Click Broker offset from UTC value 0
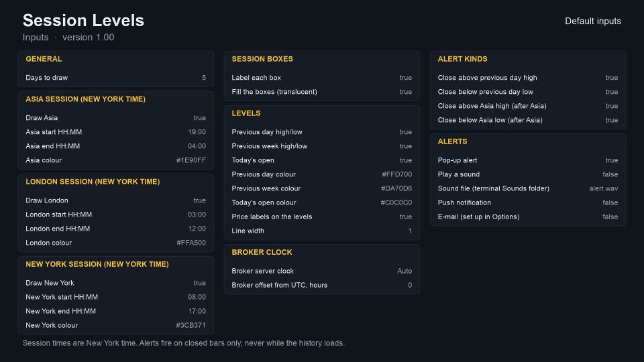This screenshot has height=362, width=644. pyautogui.click(x=410, y=285)
